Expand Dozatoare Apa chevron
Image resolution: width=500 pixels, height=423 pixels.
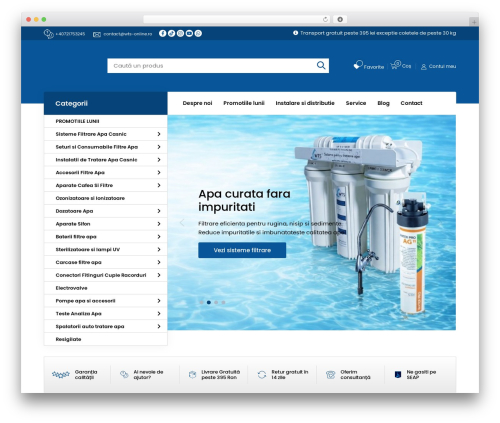(x=159, y=211)
